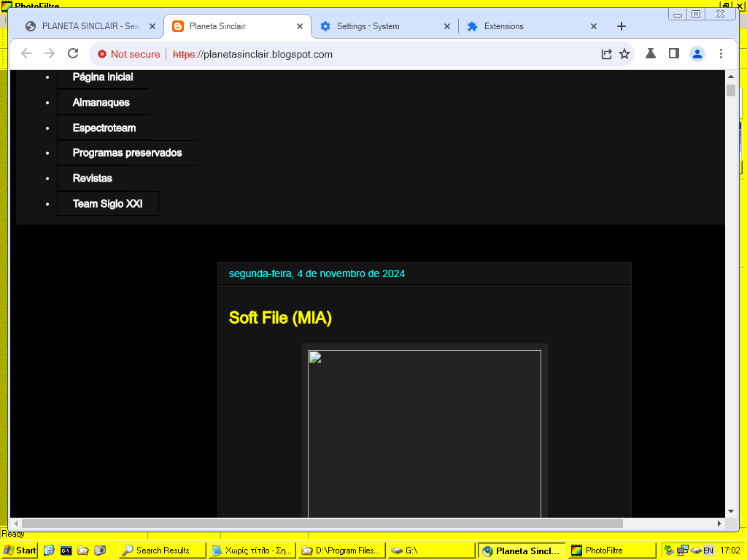
Task: Click the horizontal scrollbar left arrow
Action: pyautogui.click(x=16, y=524)
